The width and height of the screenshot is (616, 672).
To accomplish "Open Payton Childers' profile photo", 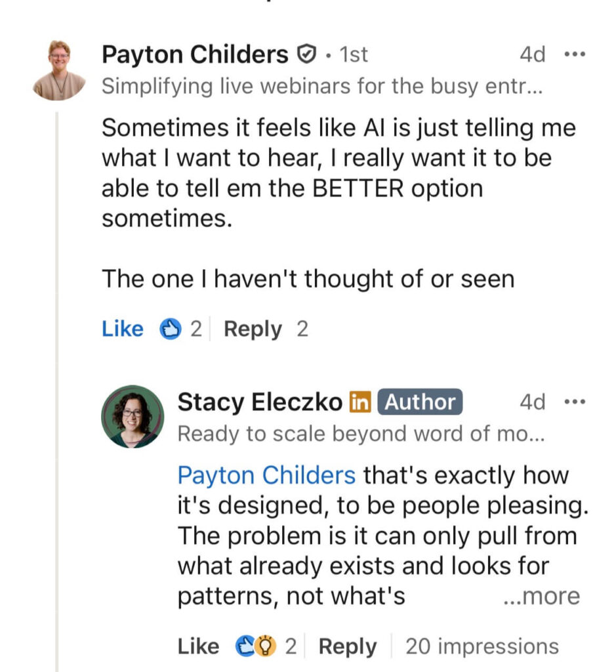I will point(60,70).
